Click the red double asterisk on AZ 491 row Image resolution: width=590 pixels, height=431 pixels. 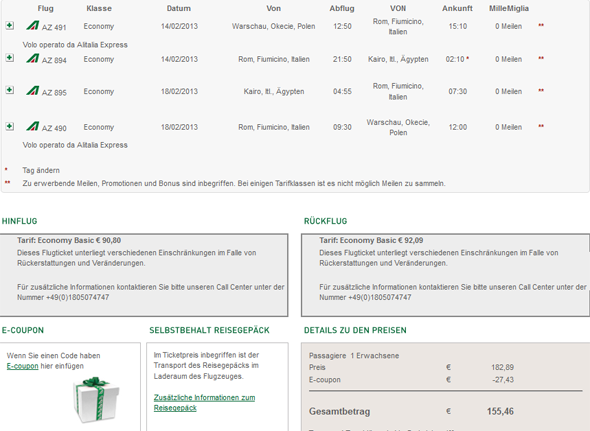coord(541,25)
